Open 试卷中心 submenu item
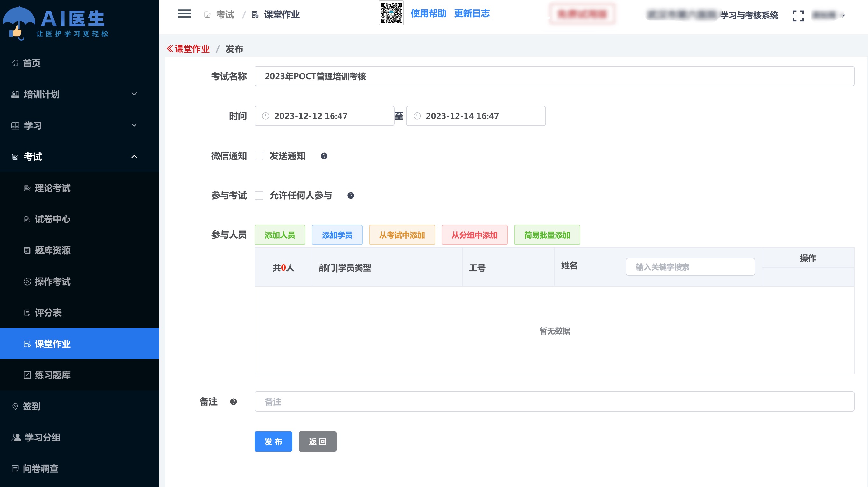The image size is (868, 487). (x=80, y=219)
